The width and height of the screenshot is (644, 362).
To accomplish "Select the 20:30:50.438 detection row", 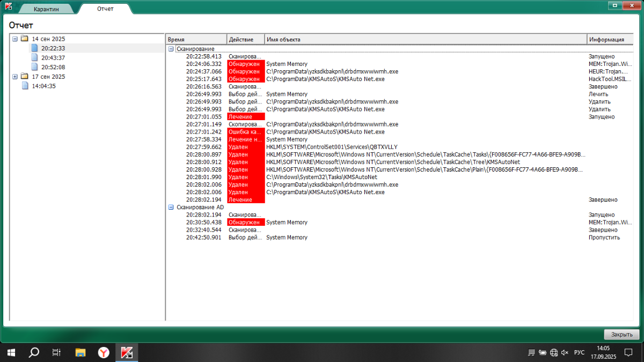I will pyautogui.click(x=399, y=222).
